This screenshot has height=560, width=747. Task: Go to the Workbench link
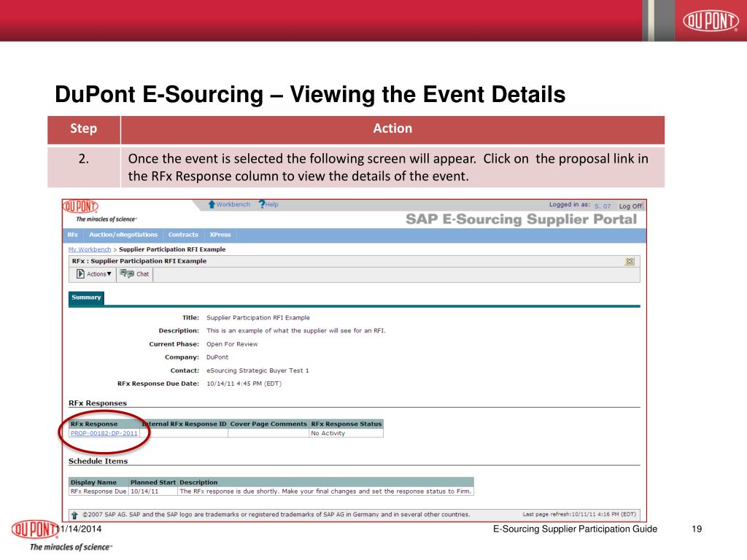[x=233, y=204]
